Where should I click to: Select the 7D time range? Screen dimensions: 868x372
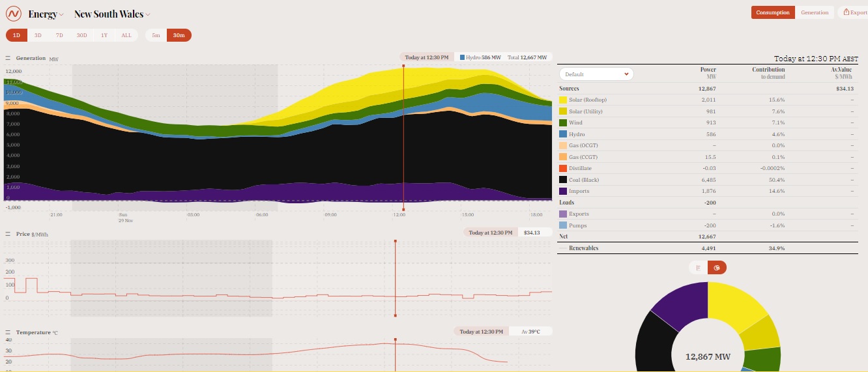(59, 35)
